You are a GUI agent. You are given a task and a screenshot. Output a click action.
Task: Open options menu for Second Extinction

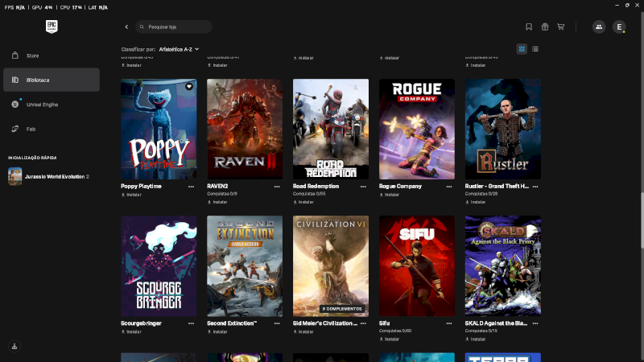click(x=277, y=323)
